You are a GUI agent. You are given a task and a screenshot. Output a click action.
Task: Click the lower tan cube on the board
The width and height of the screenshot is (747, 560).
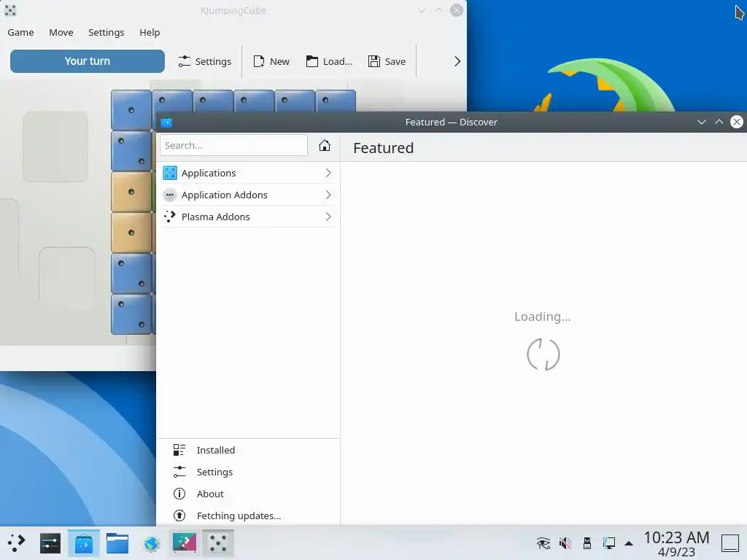point(131,233)
